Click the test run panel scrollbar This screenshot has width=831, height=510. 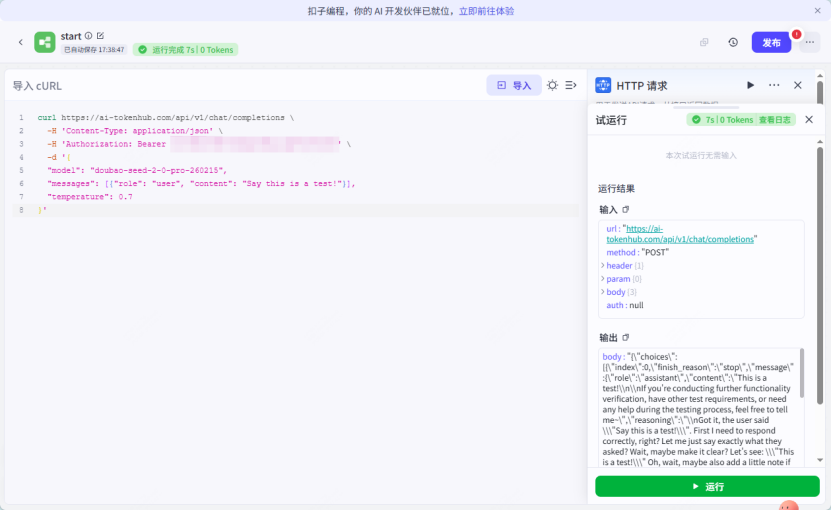820,276
